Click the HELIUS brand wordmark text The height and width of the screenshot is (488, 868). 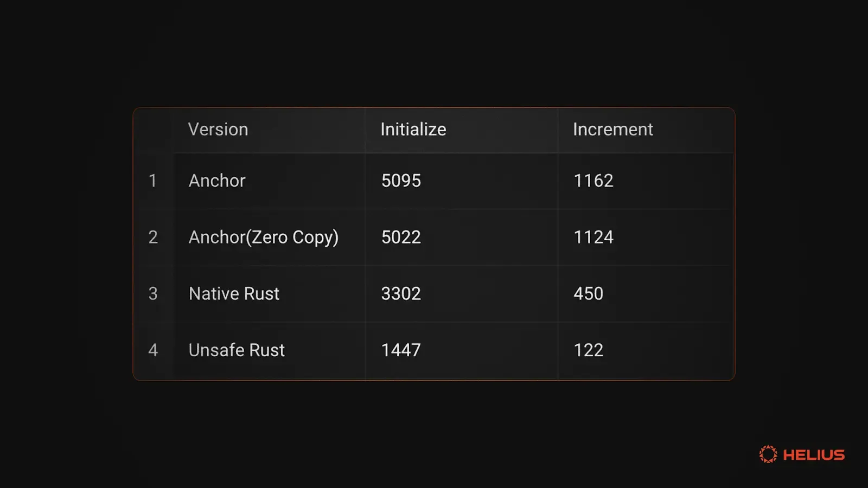[814, 455]
